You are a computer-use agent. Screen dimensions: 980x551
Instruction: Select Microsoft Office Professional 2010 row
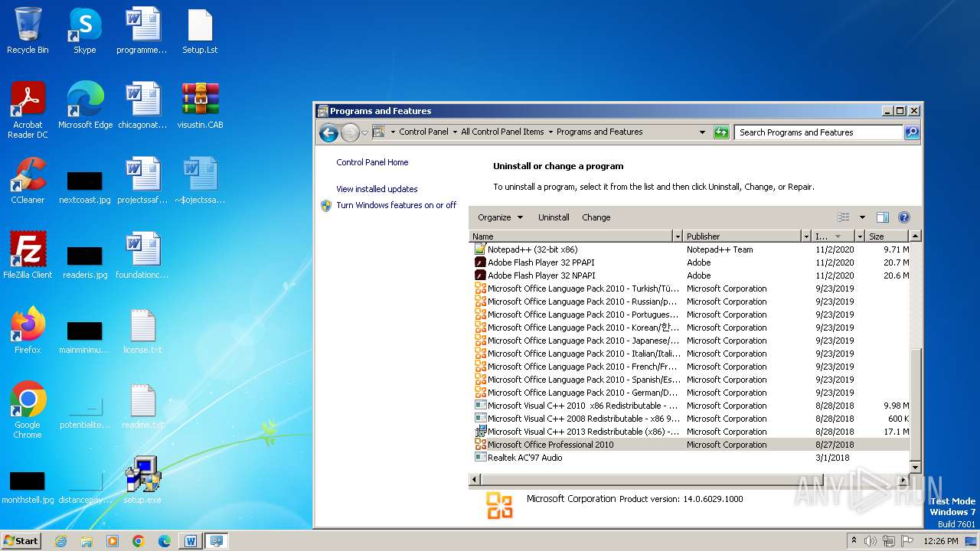coord(689,445)
